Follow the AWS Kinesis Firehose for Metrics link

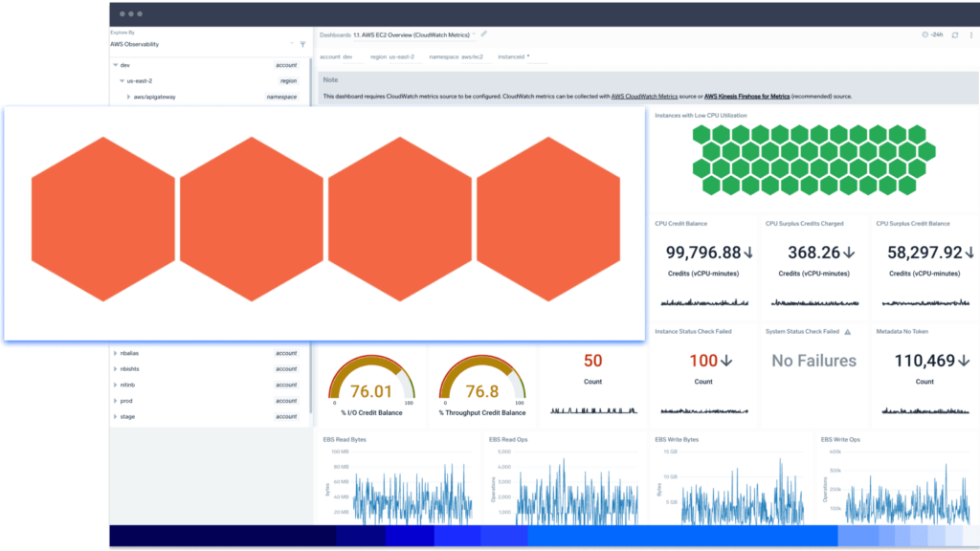[746, 96]
